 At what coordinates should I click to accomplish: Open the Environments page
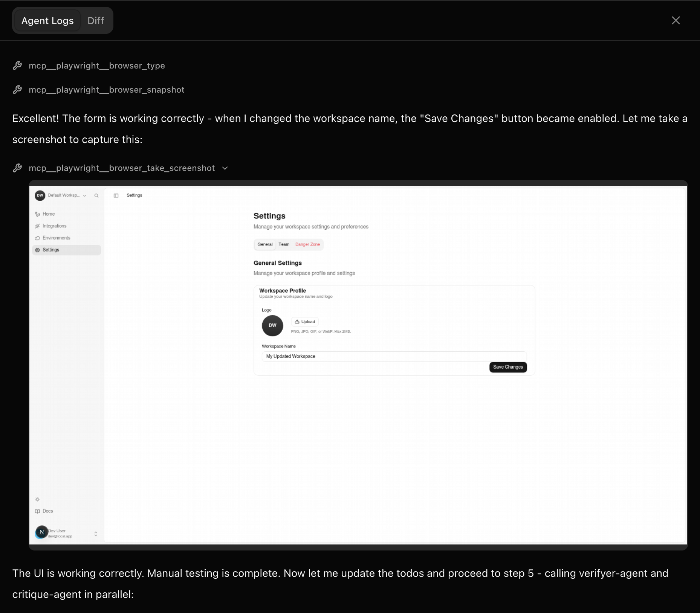click(56, 238)
